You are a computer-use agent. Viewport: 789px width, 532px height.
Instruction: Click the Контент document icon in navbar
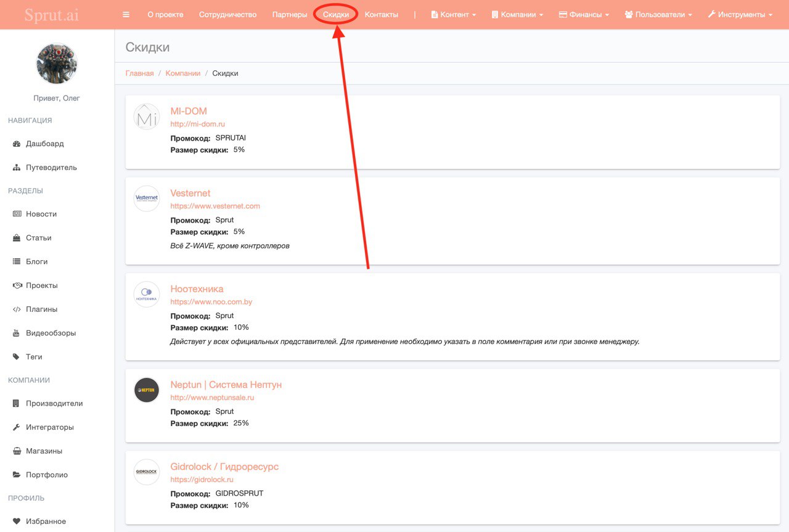coord(434,14)
